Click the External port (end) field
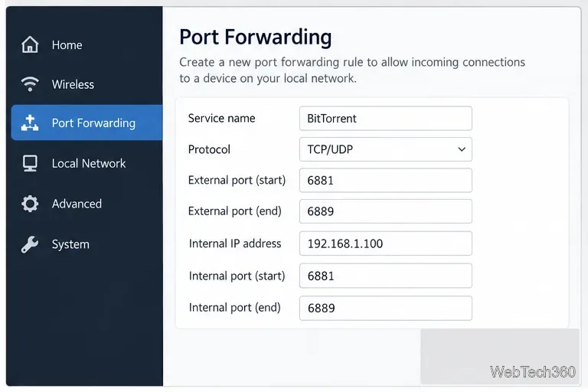The width and height of the screenshot is (588, 392). [386, 211]
